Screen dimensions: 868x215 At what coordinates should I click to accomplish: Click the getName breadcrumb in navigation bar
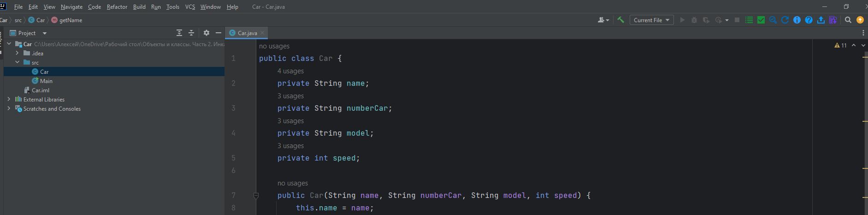click(x=70, y=20)
